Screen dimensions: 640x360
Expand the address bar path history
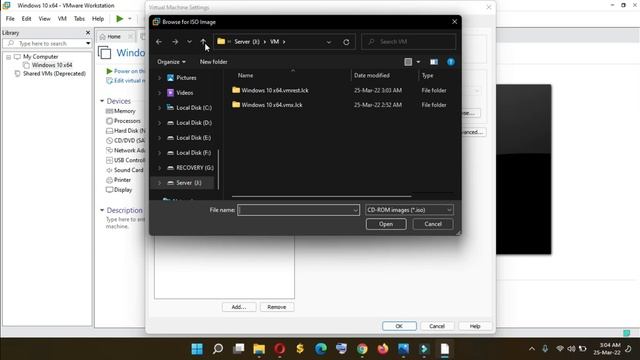[329, 42]
